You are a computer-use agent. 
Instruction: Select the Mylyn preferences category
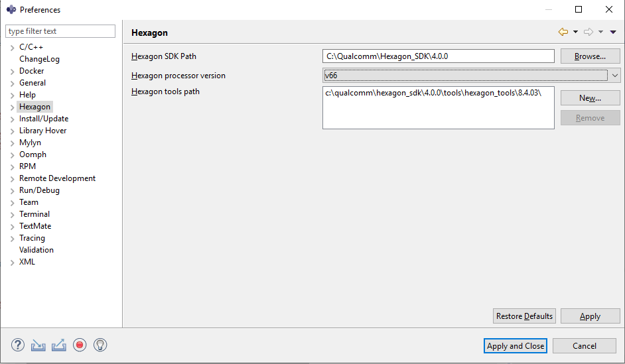pyautogui.click(x=30, y=143)
